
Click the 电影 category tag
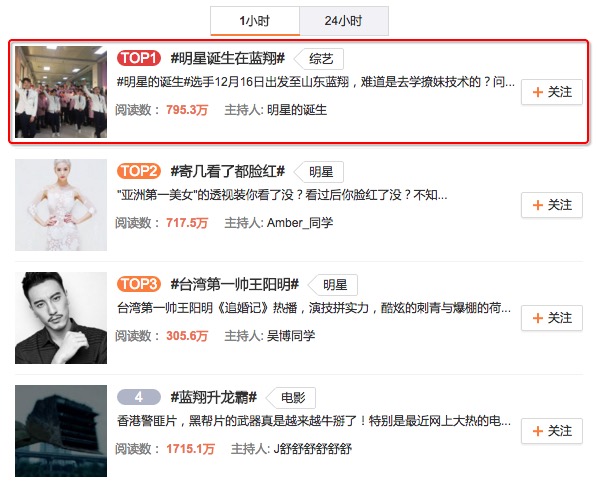[x=291, y=398]
